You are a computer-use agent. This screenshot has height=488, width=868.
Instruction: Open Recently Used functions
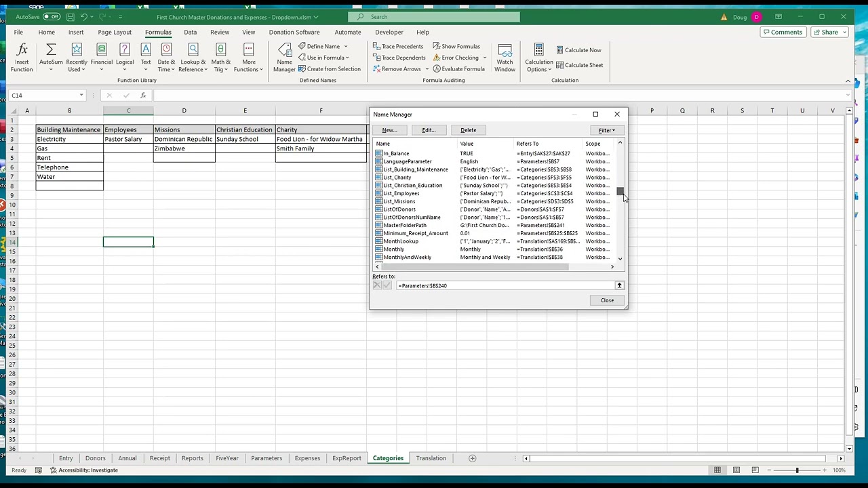pos(77,57)
